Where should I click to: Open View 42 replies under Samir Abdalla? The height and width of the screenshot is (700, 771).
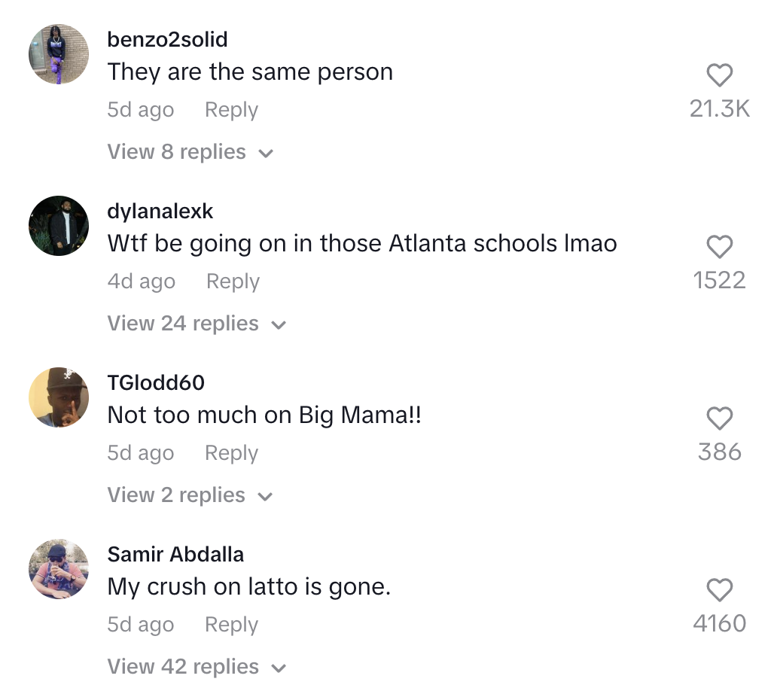197,667
